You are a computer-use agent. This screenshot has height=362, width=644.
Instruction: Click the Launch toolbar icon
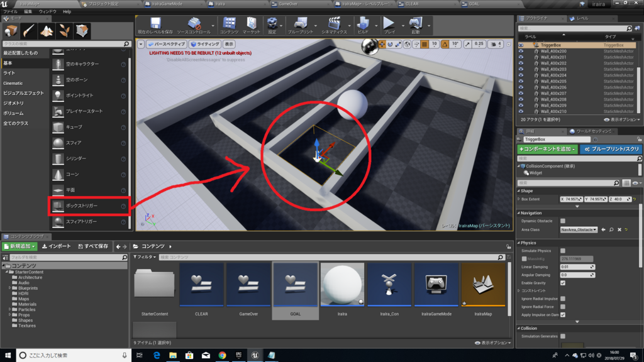[x=416, y=25]
